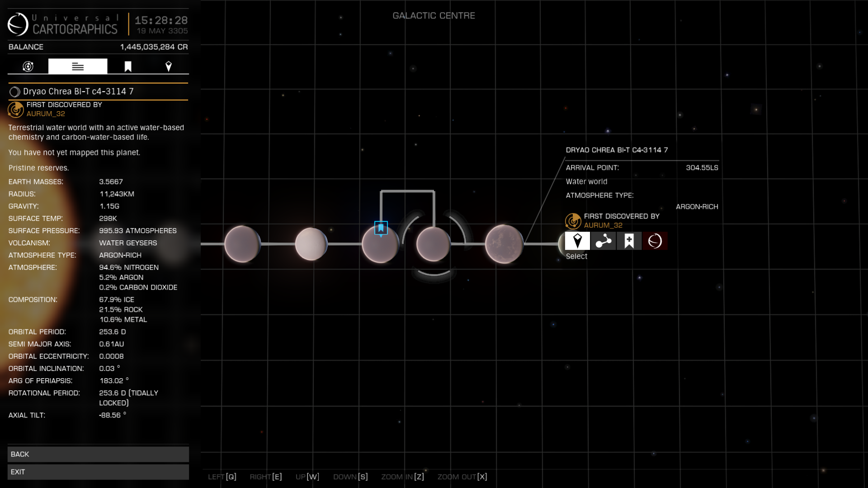Click the RIGHT [E] control hint
Image resolution: width=868 pixels, height=488 pixels.
pos(266,477)
